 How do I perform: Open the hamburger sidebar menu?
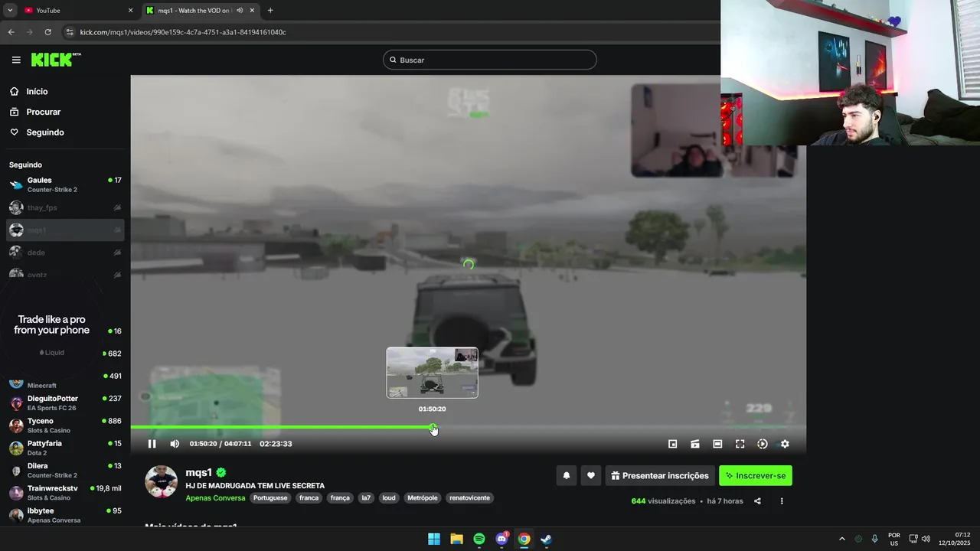click(16, 60)
